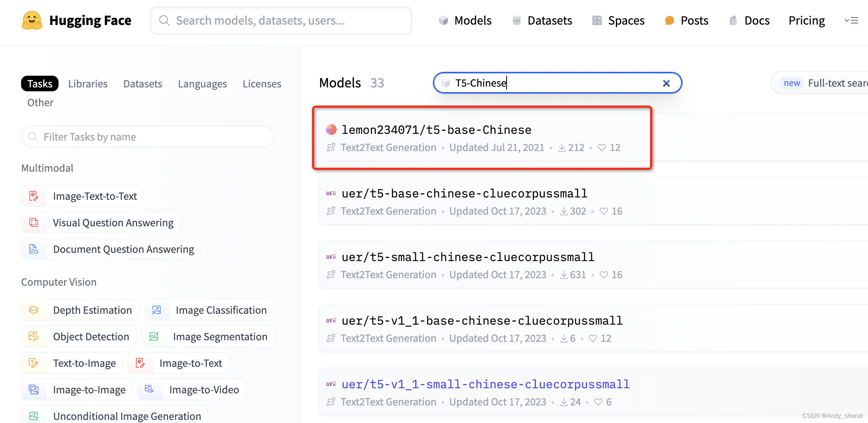This screenshot has height=423, width=868.
Task: Click the 631 downloads count
Action: (x=573, y=275)
